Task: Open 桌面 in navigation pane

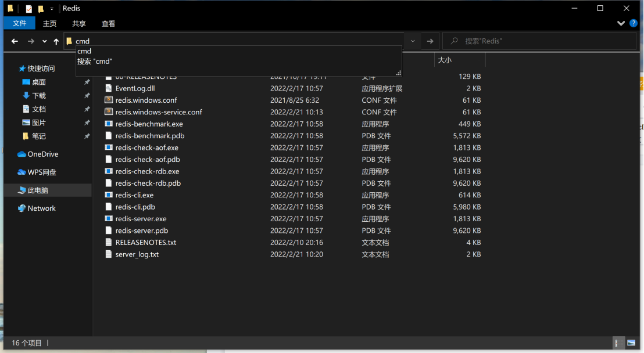Action: [x=39, y=82]
